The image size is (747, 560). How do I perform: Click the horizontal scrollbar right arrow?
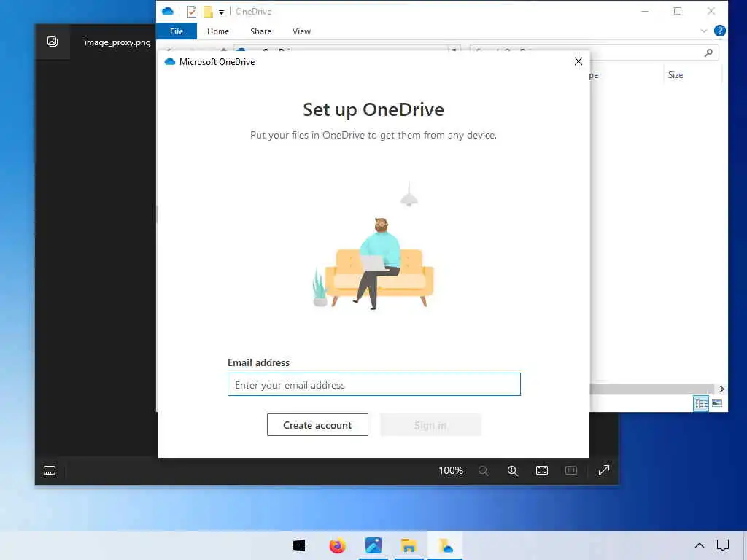[721, 389]
